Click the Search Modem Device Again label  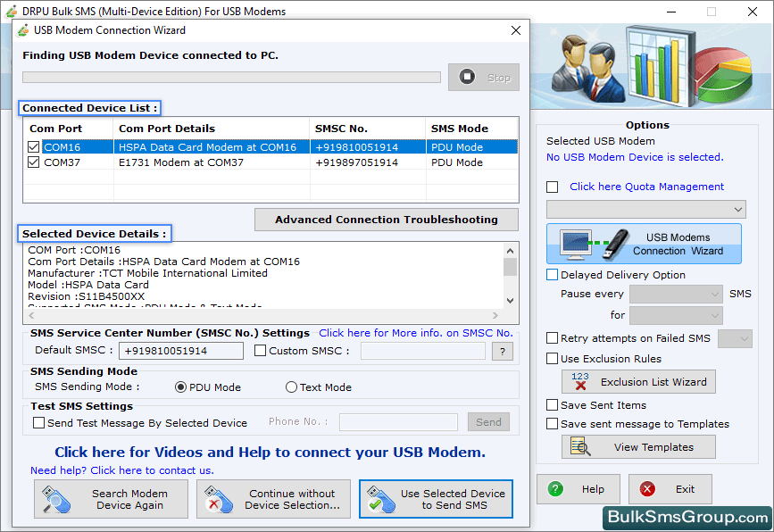129,500
